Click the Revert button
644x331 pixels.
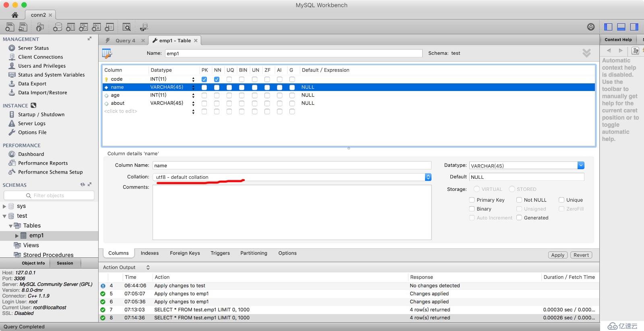(581, 255)
